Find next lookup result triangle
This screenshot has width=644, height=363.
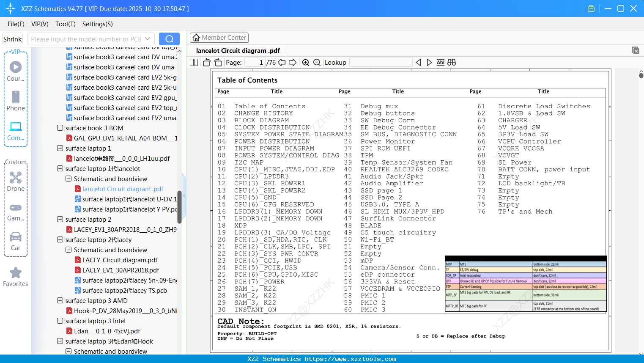429,62
